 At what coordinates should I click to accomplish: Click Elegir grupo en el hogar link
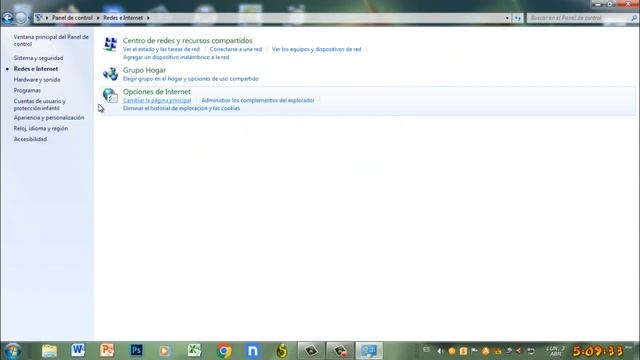point(191,79)
